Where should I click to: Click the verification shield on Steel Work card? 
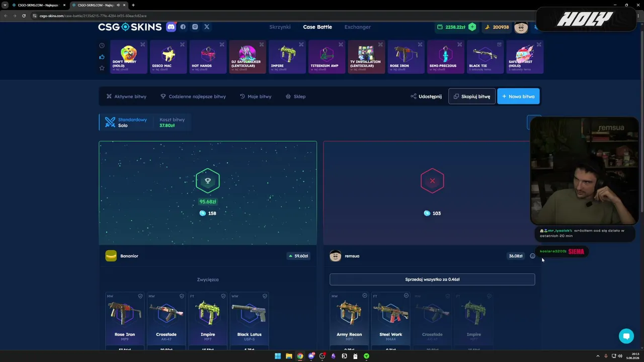tap(406, 296)
